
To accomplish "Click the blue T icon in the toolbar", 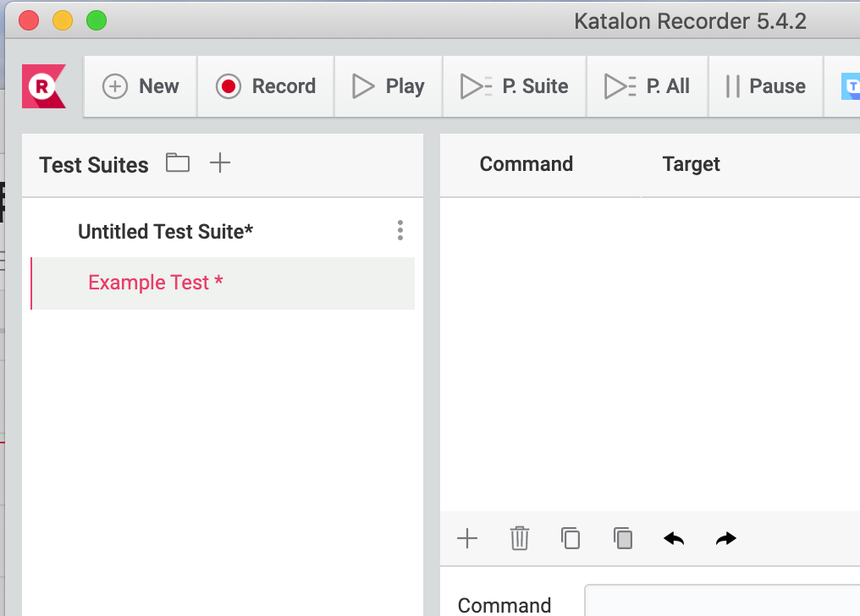I will point(851,86).
